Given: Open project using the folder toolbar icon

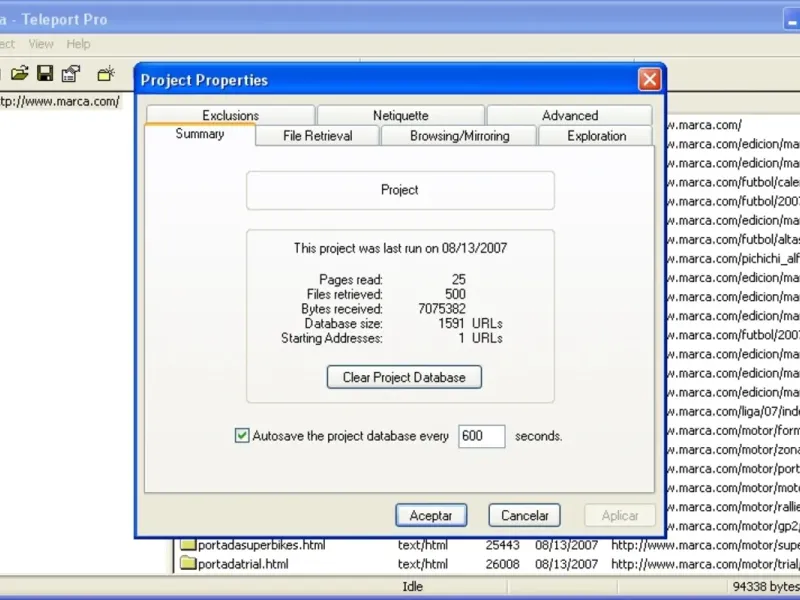Looking at the screenshot, I should pos(19,73).
